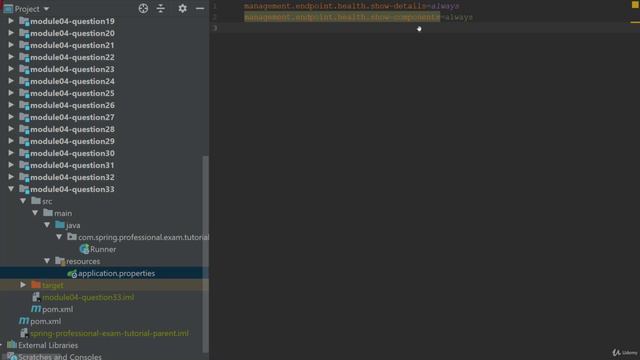Select Scratches and Consoles node
Image resolution: width=640 pixels, height=360 pixels.
[60, 356]
